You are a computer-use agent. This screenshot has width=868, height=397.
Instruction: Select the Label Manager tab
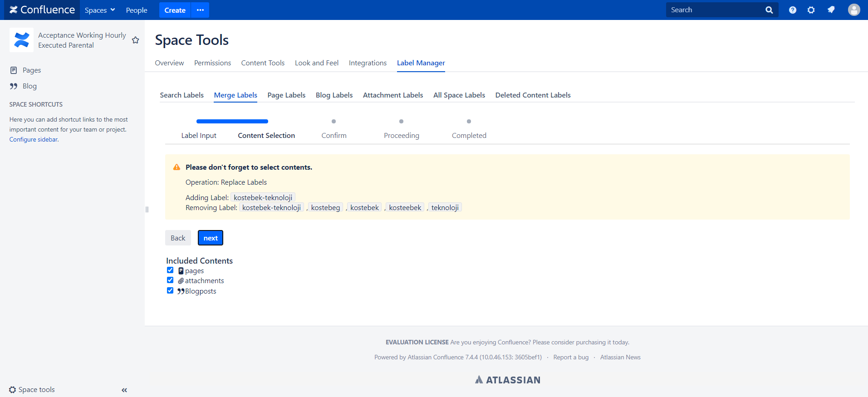421,63
